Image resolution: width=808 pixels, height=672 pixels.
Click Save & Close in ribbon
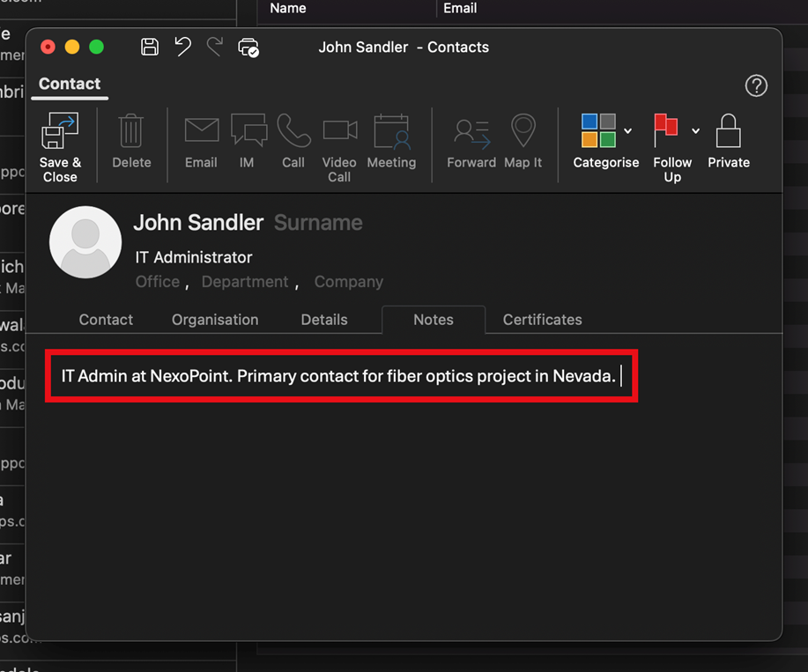(60, 147)
